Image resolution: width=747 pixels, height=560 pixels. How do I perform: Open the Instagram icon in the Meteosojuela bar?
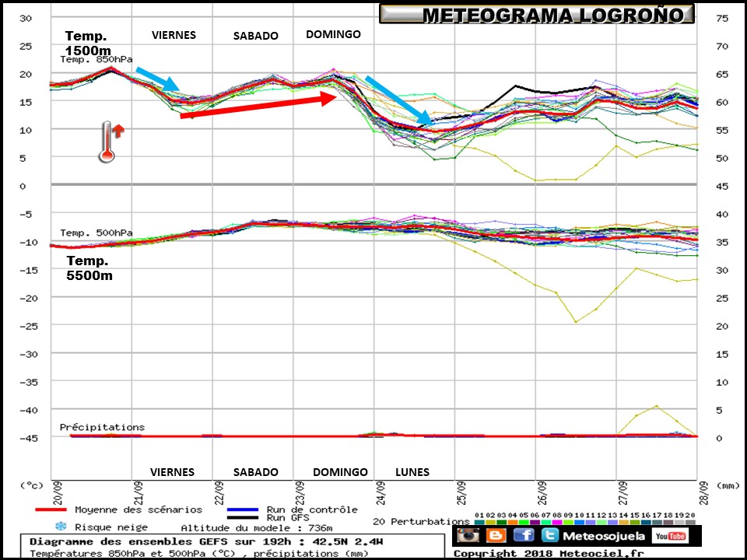pyautogui.click(x=468, y=535)
